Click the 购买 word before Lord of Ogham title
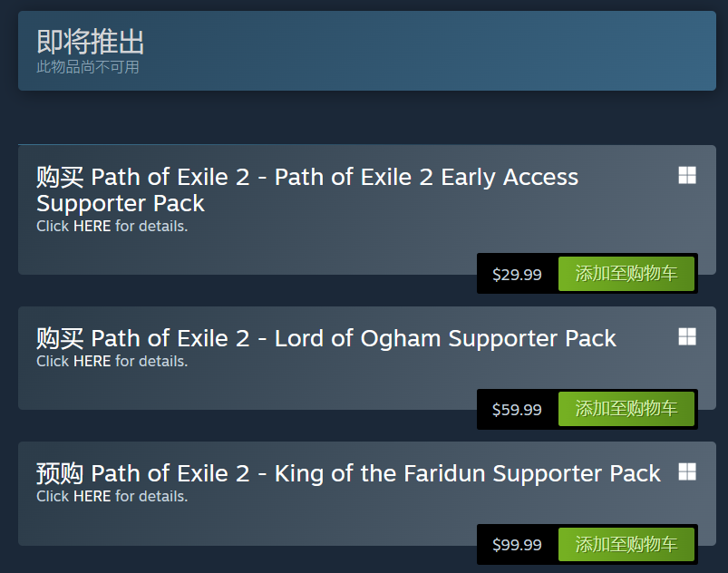Image resolution: width=728 pixels, height=573 pixels. tap(60, 339)
